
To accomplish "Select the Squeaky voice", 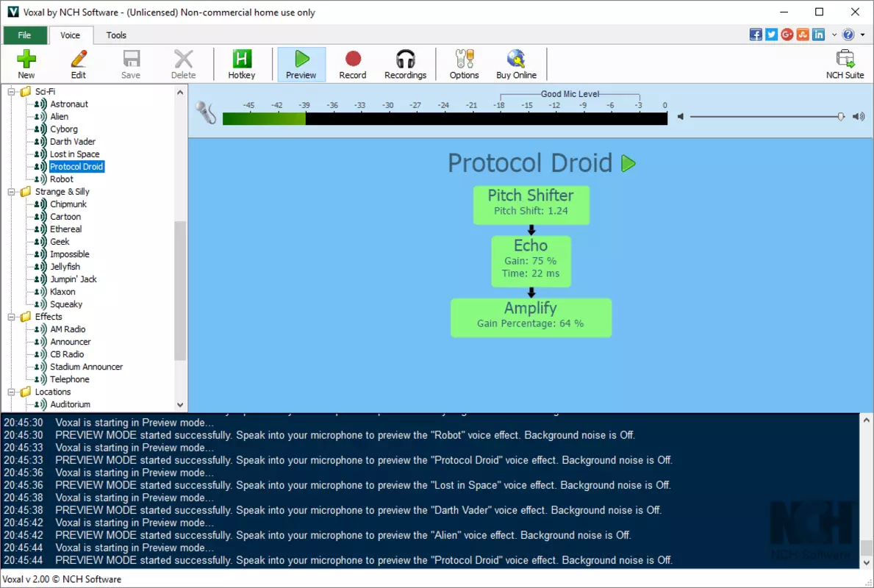I will 66,304.
